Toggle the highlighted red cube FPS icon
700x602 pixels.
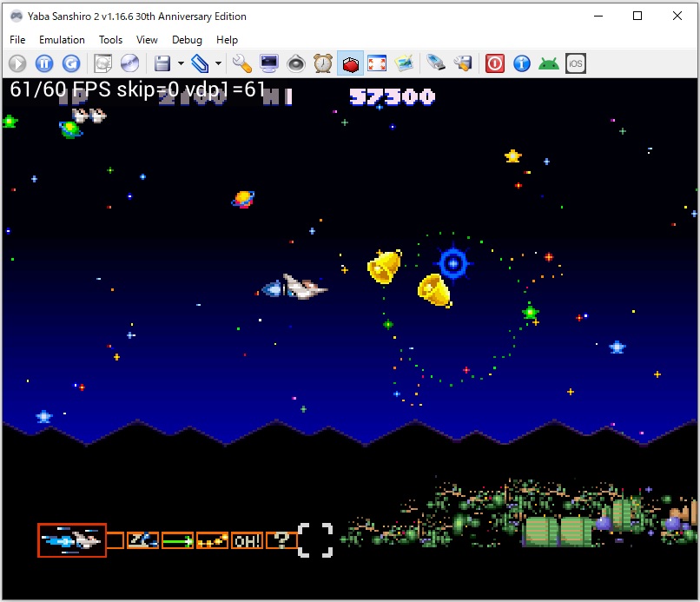point(351,63)
